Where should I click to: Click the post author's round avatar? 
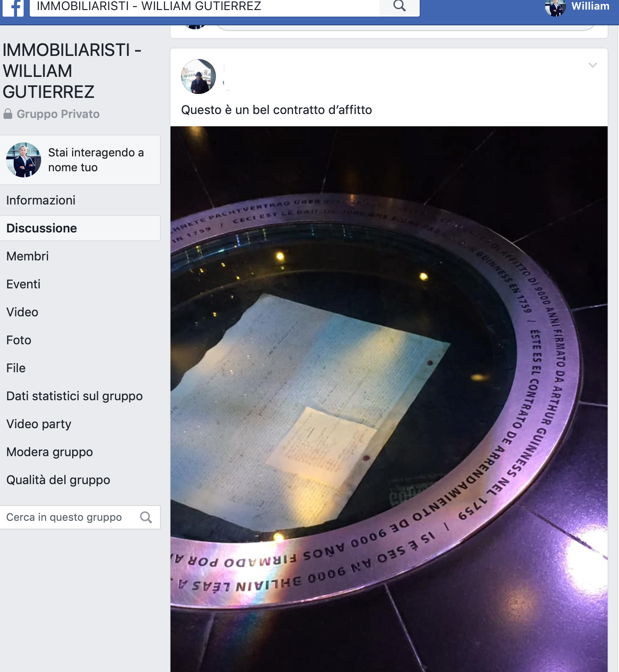[x=198, y=76]
